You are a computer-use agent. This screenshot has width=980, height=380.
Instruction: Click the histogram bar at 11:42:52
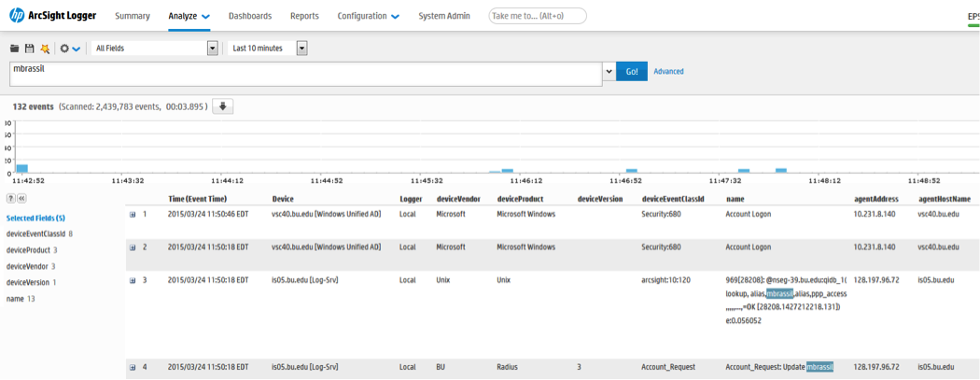[21, 168]
